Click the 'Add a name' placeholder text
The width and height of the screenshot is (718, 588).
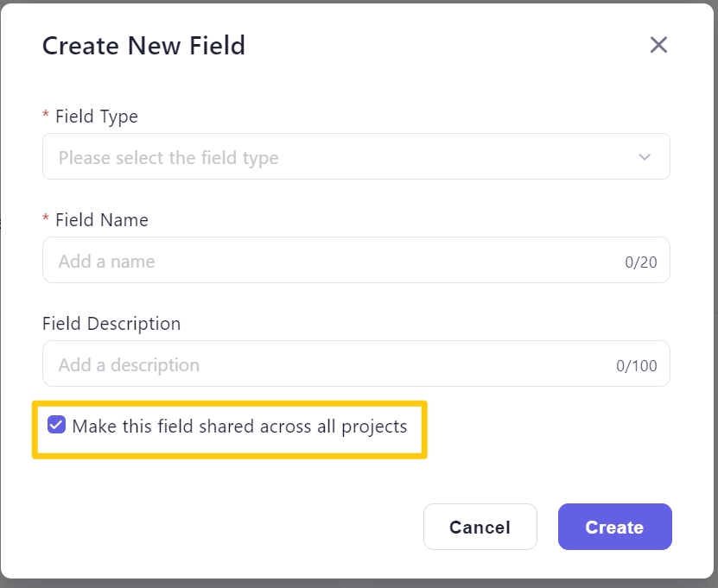point(107,261)
